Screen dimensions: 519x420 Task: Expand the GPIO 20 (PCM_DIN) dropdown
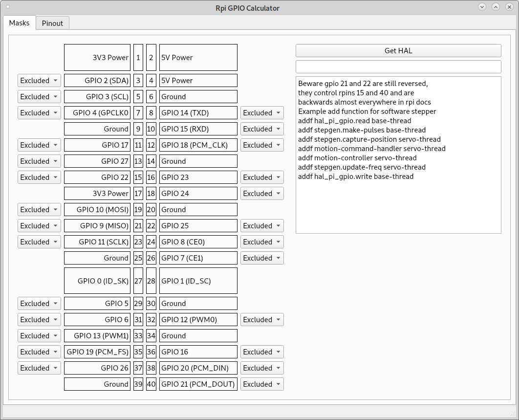tap(262, 368)
